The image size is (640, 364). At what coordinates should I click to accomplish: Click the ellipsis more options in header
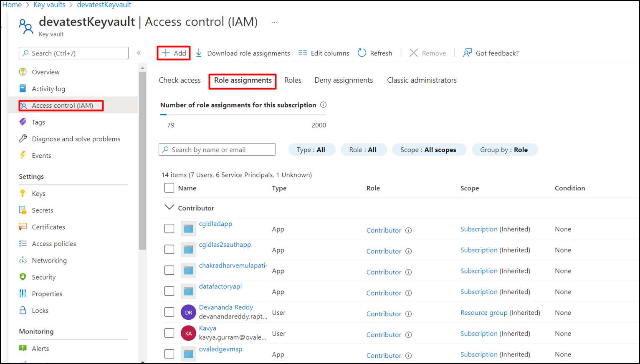pyautogui.click(x=274, y=22)
